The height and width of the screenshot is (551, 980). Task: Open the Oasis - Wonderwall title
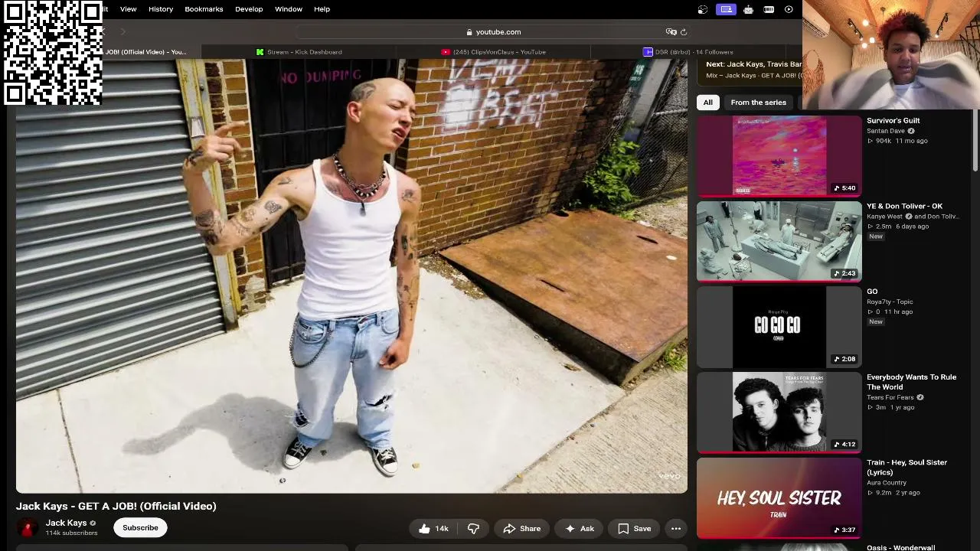click(900, 547)
